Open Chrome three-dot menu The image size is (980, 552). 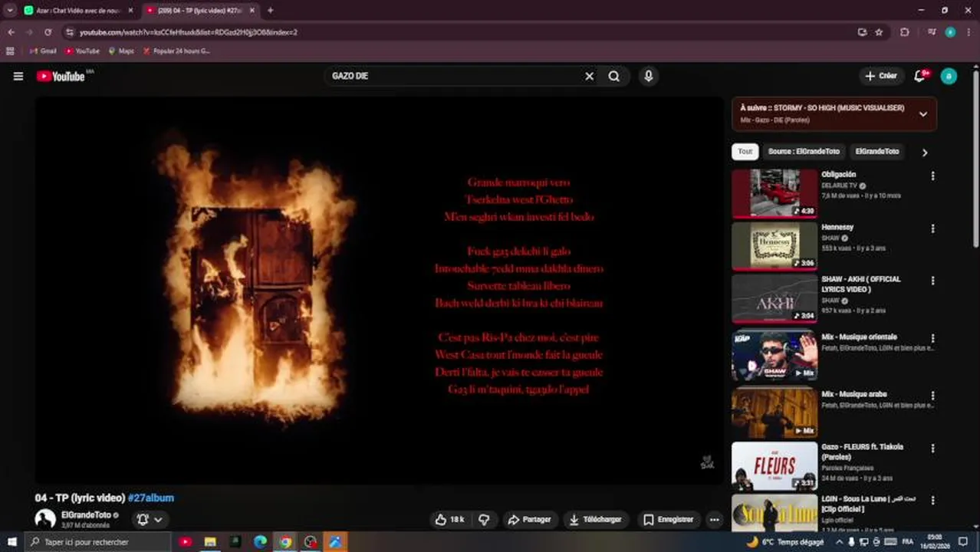(x=969, y=32)
